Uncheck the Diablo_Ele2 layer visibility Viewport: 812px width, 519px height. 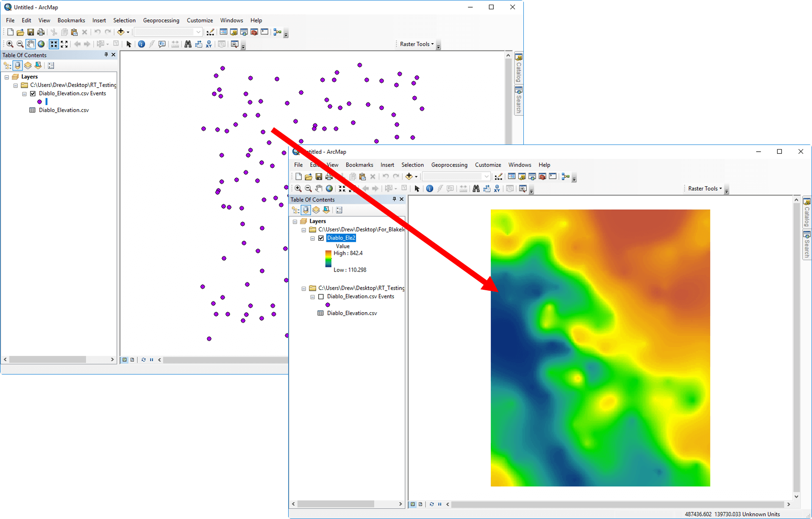coord(321,238)
